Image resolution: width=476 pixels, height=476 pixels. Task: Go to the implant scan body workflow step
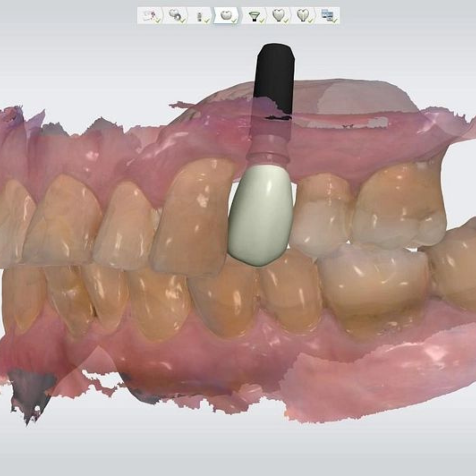tap(200, 16)
